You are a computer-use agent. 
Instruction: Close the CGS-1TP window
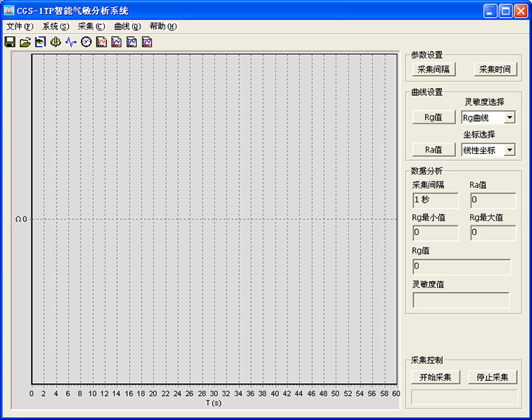521,11
